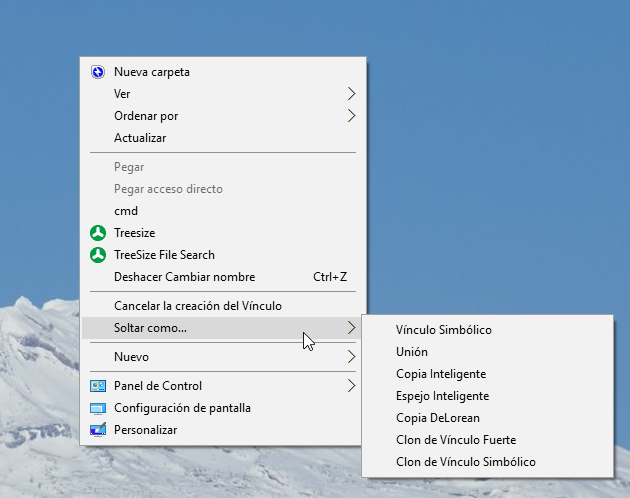Expand the Panel de Control submenu arrow
This screenshot has height=498, width=630.
coord(352,386)
